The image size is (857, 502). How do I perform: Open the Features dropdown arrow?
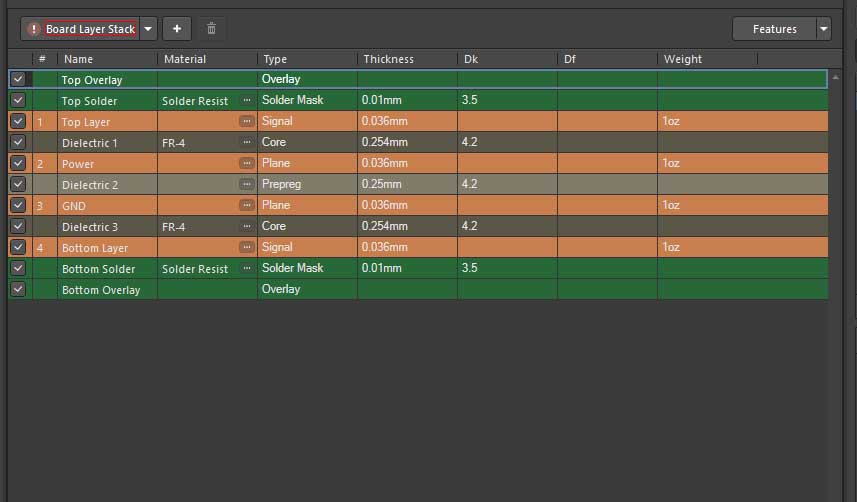point(824,29)
